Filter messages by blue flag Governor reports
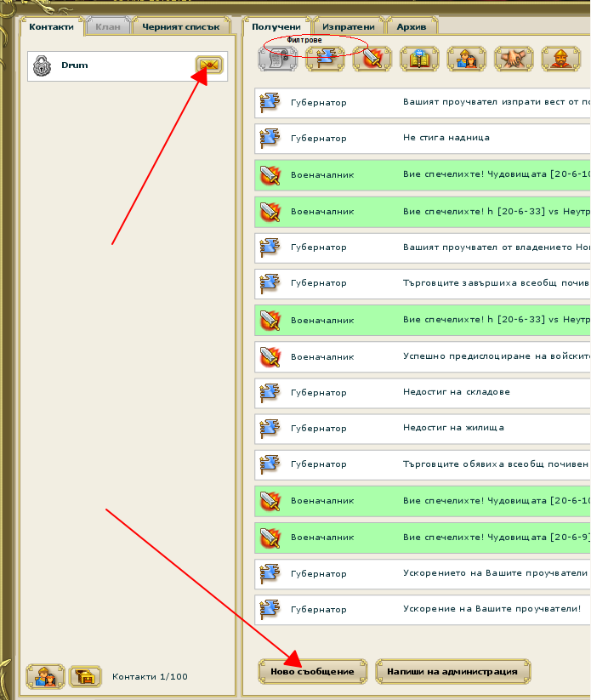 325,59
